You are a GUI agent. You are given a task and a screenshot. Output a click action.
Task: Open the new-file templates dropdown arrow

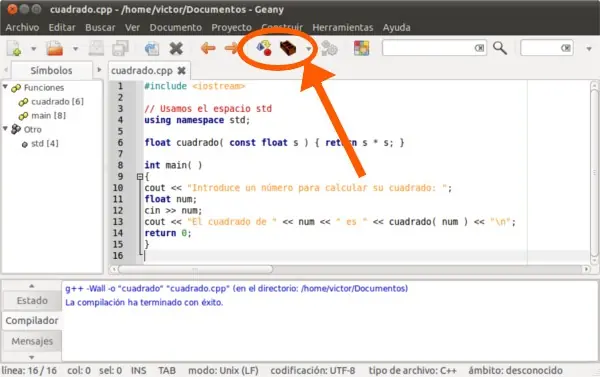[x=34, y=49]
